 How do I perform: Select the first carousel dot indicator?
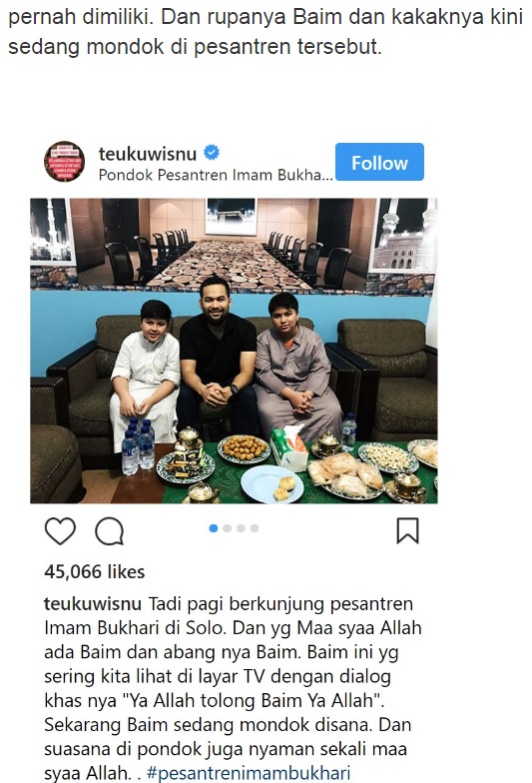click(214, 528)
